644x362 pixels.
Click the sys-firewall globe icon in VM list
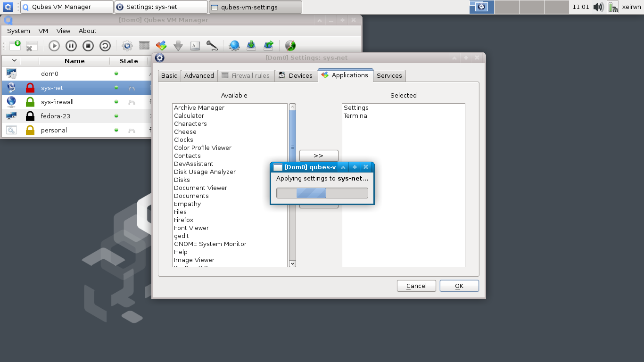pyautogui.click(x=11, y=102)
